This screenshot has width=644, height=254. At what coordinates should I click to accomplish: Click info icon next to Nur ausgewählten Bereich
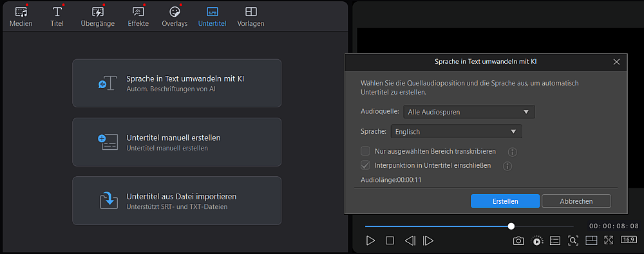click(x=512, y=152)
